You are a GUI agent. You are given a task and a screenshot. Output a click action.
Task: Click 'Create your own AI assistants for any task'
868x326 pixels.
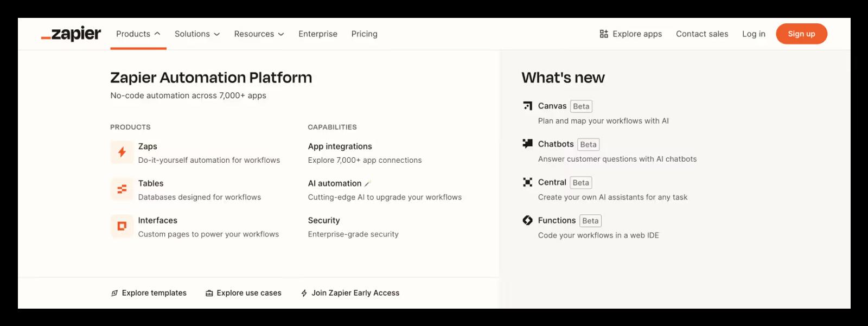pos(613,197)
